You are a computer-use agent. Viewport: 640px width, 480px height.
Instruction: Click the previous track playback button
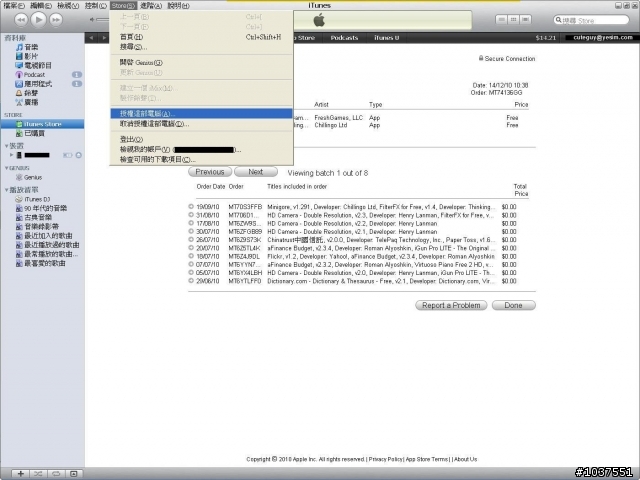[21, 20]
